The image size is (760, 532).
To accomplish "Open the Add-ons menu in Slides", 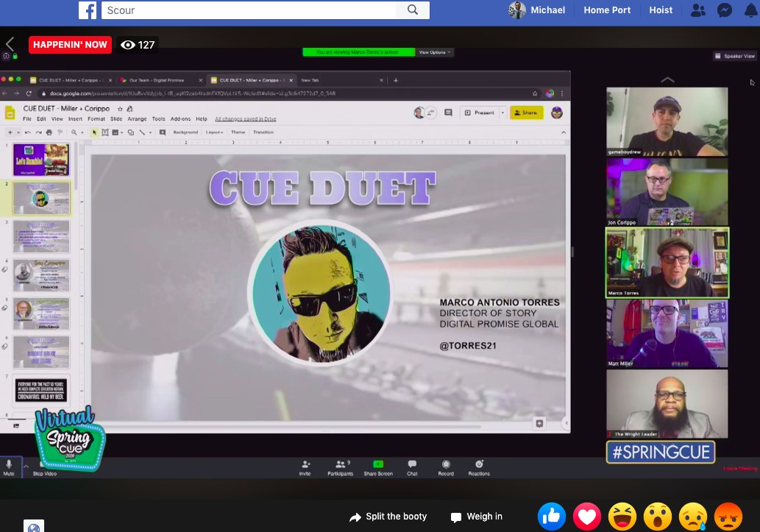I will [180, 118].
